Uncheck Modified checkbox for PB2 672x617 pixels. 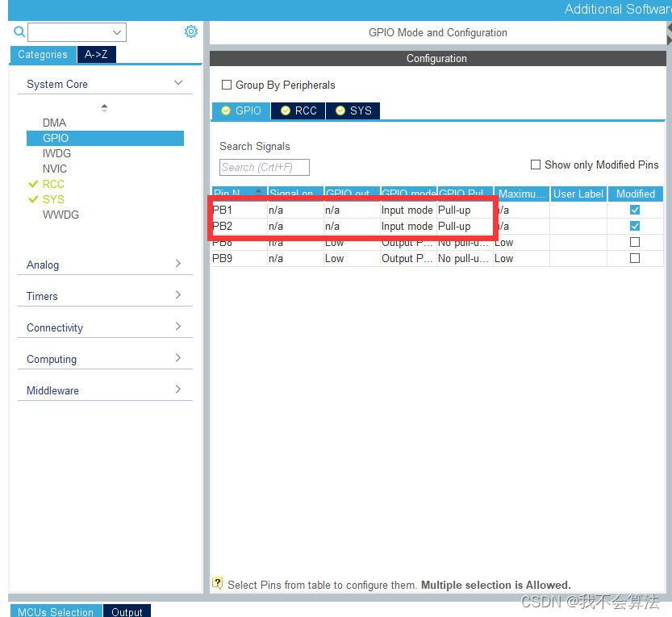click(x=635, y=226)
